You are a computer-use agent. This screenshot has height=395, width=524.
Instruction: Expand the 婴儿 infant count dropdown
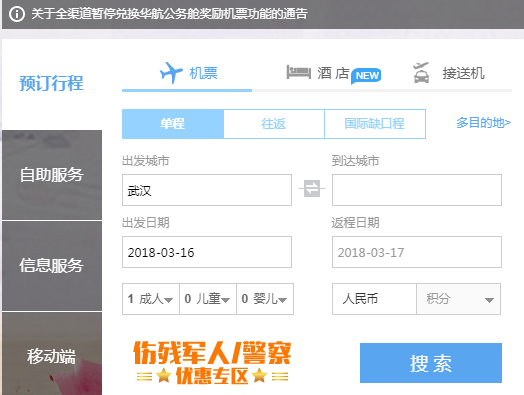click(x=265, y=299)
